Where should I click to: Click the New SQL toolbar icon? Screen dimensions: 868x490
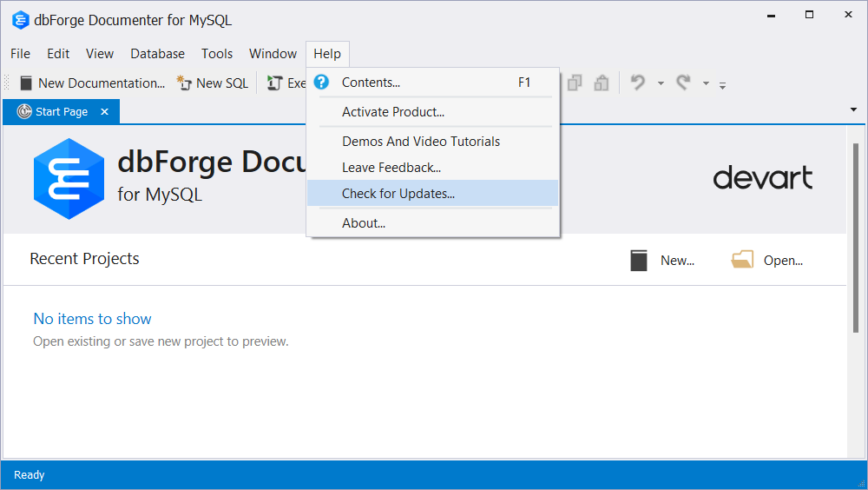(x=184, y=83)
